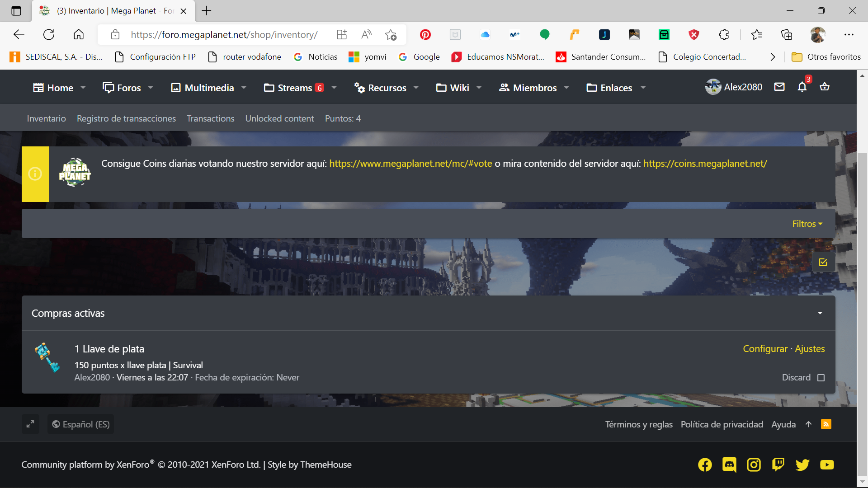868x488 pixels.
Task: Toggle the select-all checkmark button
Action: pos(823,263)
